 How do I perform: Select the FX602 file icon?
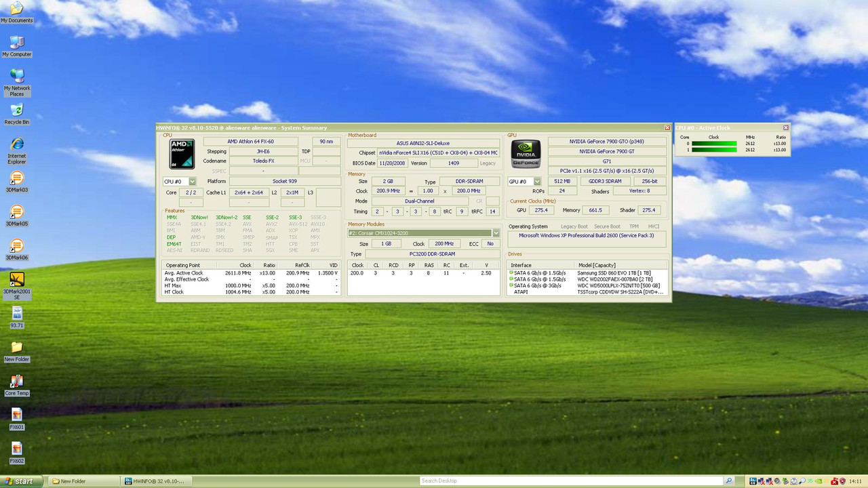(x=16, y=453)
